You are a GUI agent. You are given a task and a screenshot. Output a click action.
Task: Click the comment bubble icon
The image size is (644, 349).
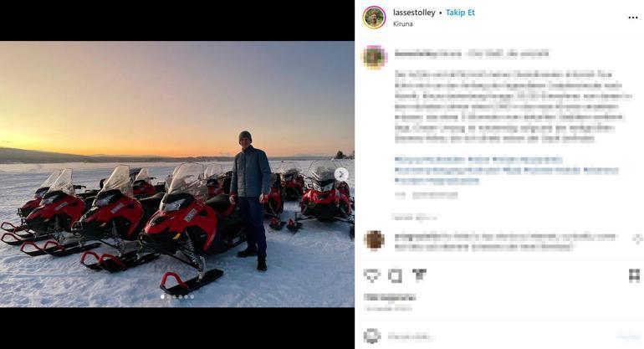pyautogui.click(x=395, y=276)
